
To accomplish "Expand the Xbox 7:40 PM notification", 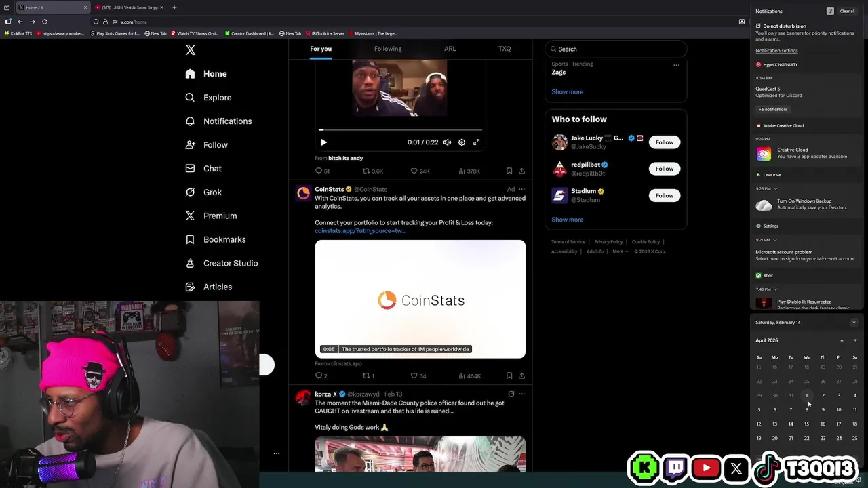I will point(776,289).
